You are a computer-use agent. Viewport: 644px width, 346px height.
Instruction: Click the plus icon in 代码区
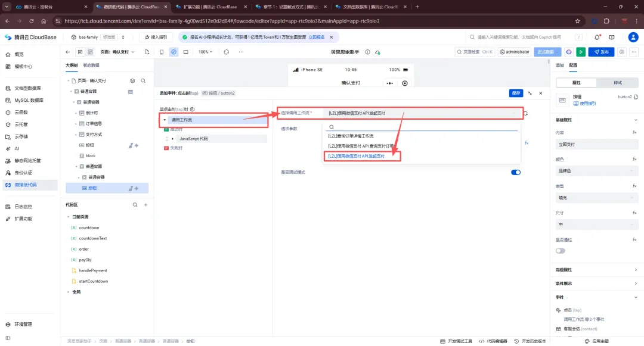tap(146, 205)
